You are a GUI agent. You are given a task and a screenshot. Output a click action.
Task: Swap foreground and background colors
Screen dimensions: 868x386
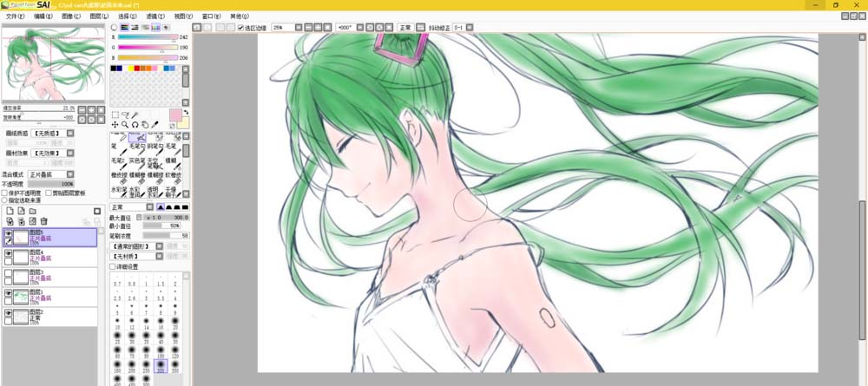coord(187,112)
